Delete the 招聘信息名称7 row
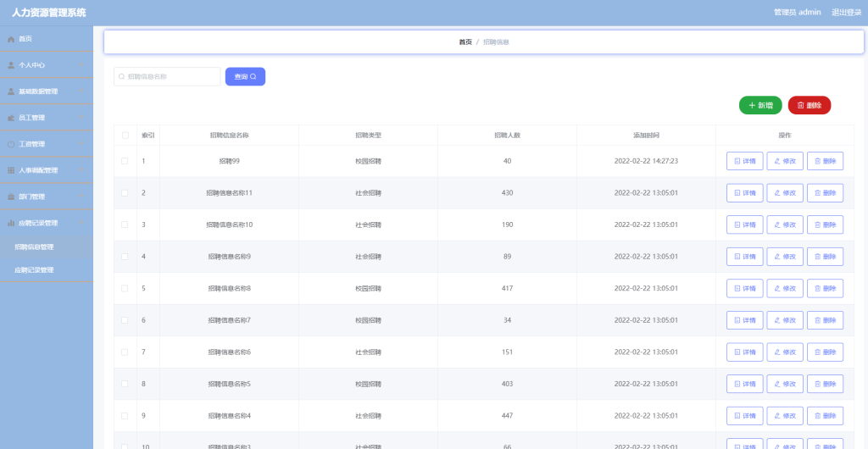The width and height of the screenshot is (868, 449). pyautogui.click(x=826, y=320)
